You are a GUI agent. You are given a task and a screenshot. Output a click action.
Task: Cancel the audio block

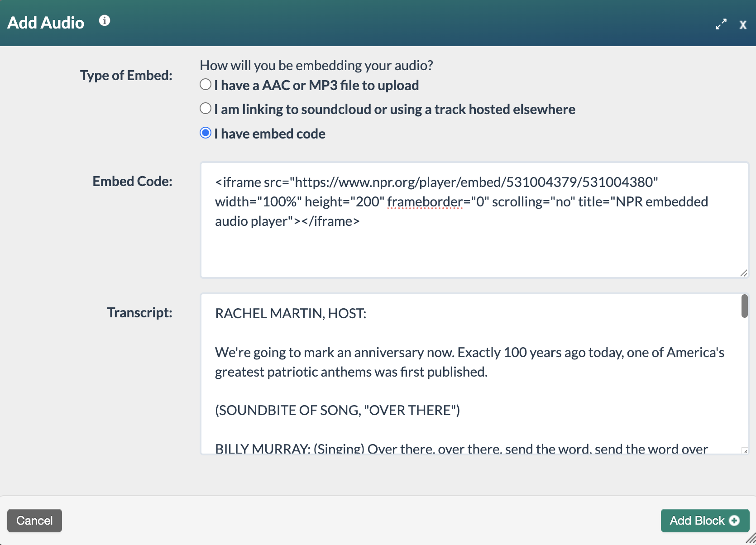pyautogui.click(x=34, y=521)
